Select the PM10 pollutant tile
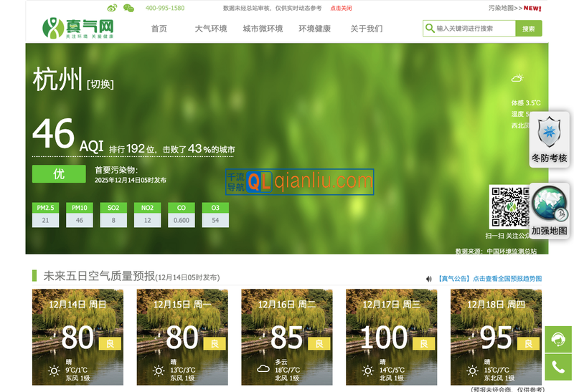Image resolution: width=574 pixels, height=392 pixels. 80,214
